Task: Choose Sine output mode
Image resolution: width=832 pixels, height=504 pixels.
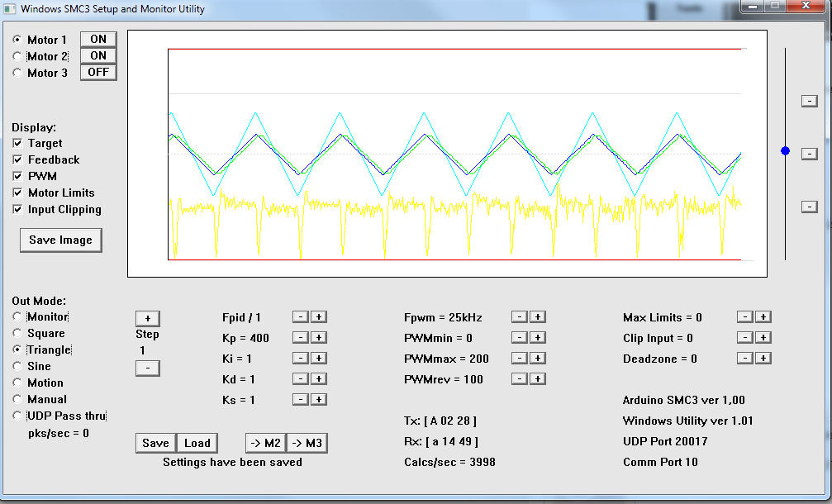Action: pos(17,366)
